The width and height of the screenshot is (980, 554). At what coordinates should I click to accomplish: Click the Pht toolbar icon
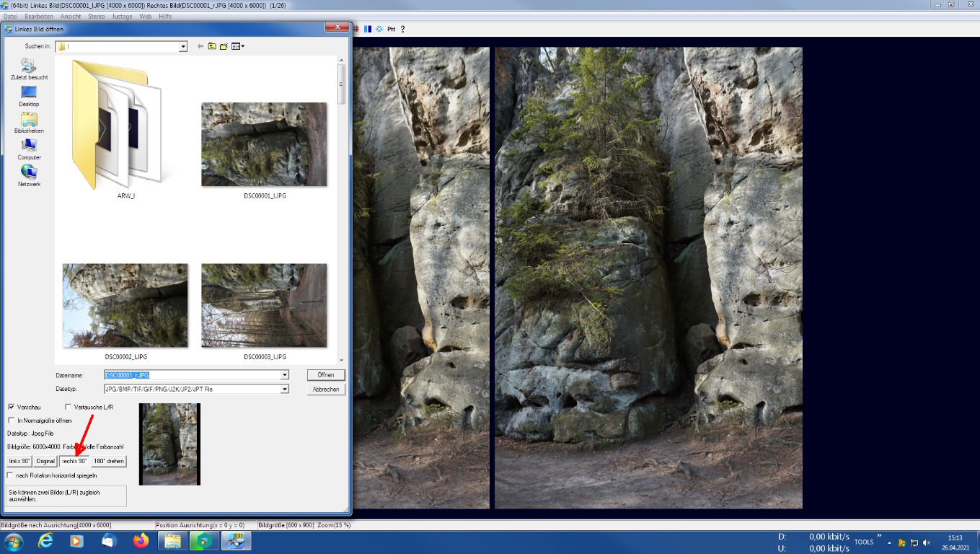point(391,29)
